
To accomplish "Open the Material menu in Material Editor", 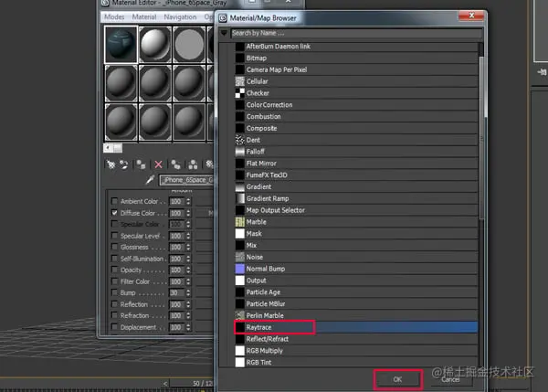I will tap(144, 16).
